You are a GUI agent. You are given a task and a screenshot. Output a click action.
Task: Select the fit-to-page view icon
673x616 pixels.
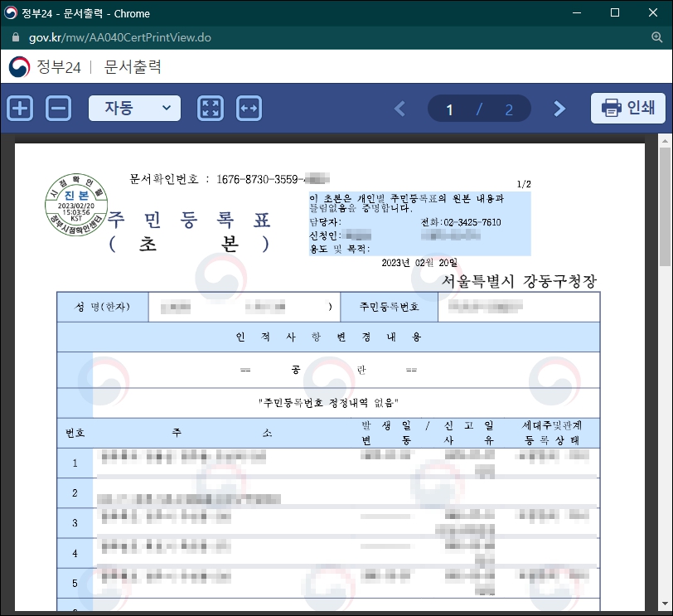click(211, 108)
